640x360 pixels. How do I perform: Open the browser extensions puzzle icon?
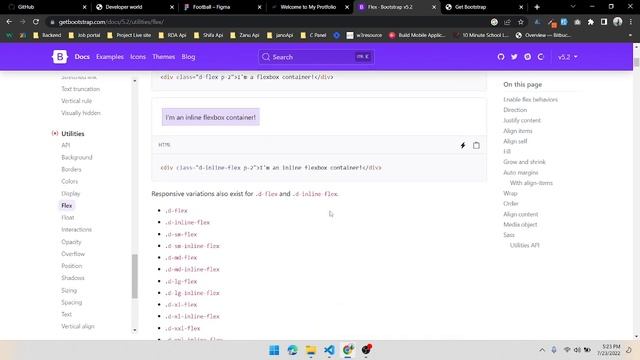591,22
